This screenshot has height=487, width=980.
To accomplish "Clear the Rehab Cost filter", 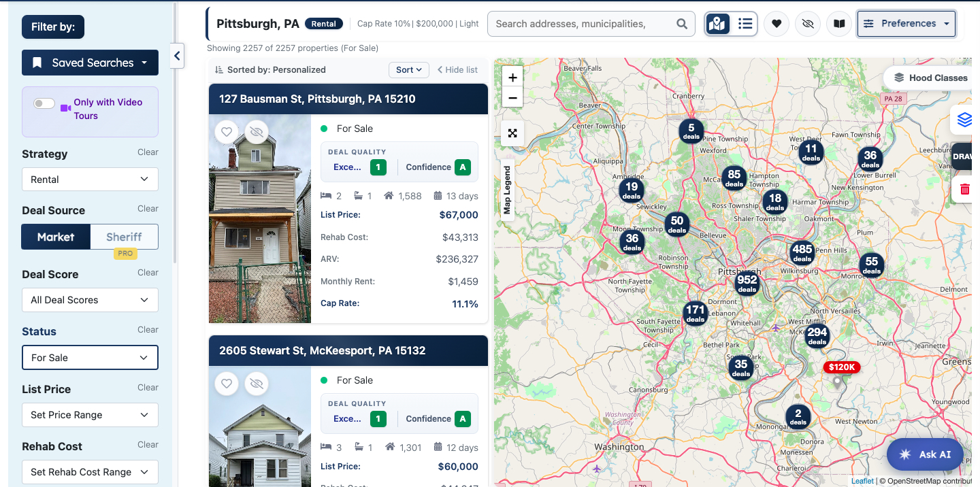I will coord(148,445).
